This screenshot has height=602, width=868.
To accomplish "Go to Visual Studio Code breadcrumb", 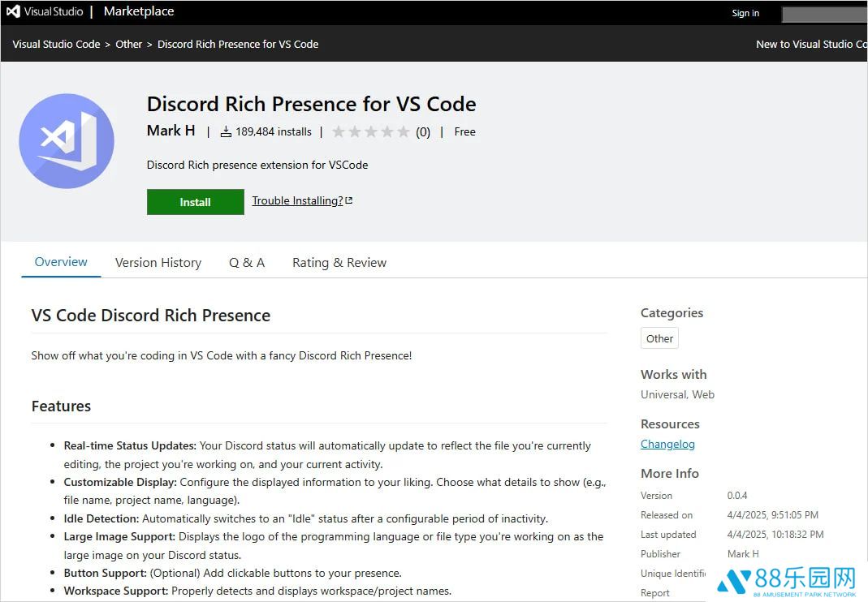I will tap(56, 45).
